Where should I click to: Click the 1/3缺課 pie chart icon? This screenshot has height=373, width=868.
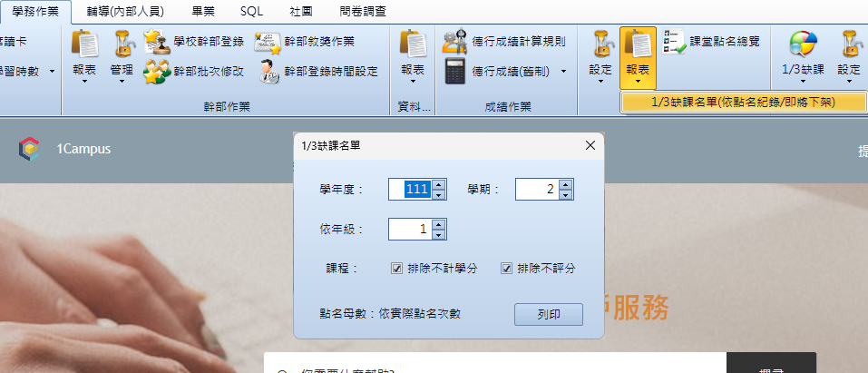803,44
